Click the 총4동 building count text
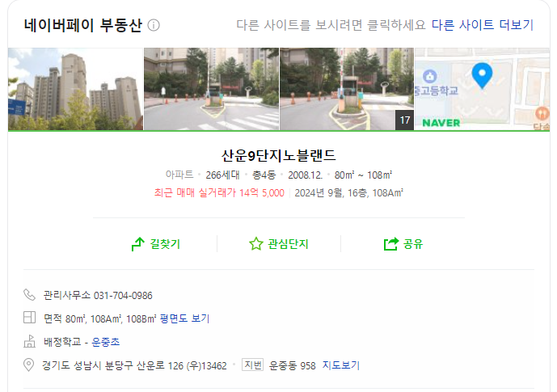Screen dimensions: 557x392 264,175
